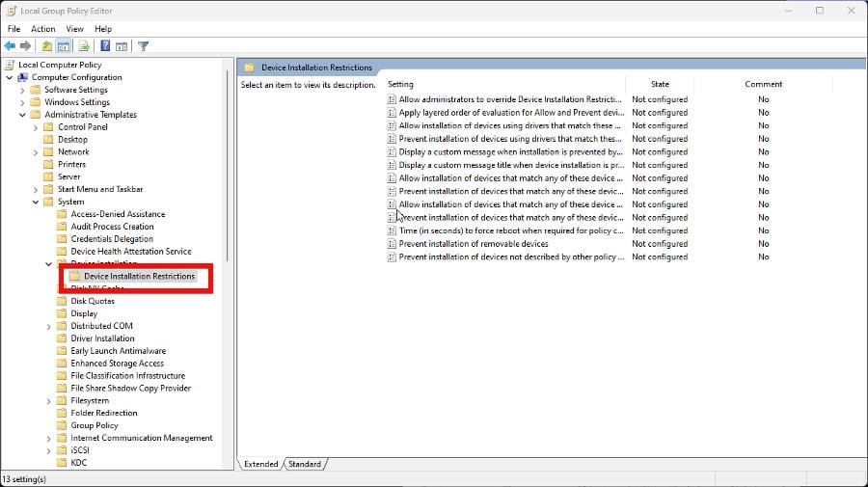Switch to the Extended tab
This screenshot has width=868, height=487.
(x=260, y=464)
